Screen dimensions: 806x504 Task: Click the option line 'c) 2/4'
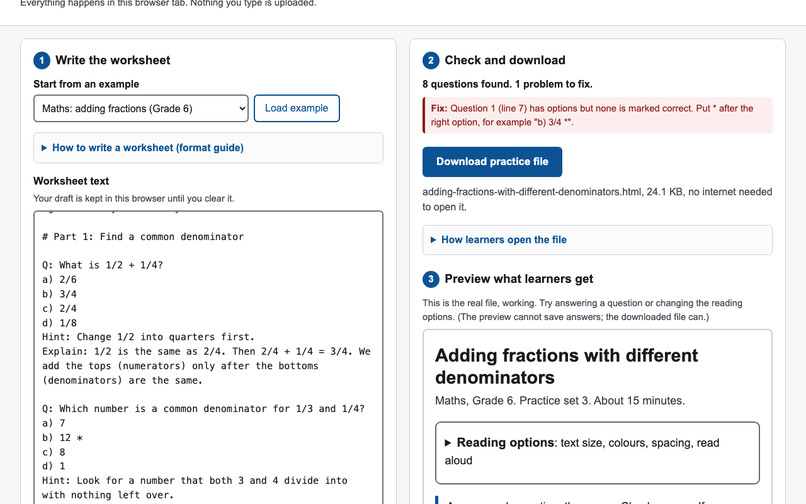tap(59, 309)
